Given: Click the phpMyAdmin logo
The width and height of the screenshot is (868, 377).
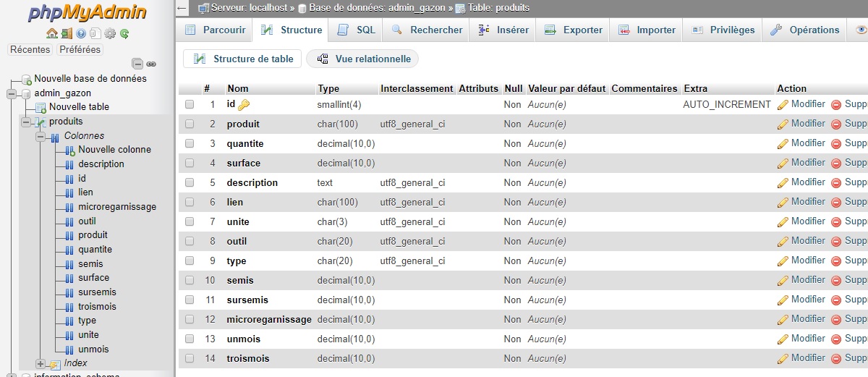Looking at the screenshot, I should [87, 13].
